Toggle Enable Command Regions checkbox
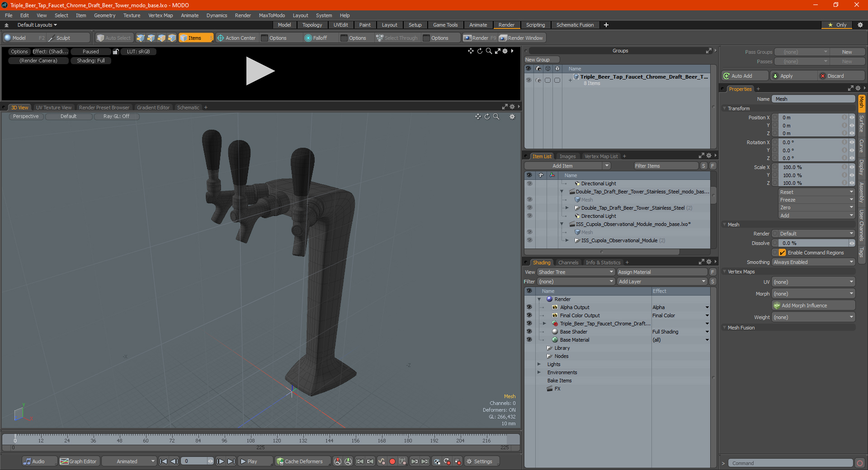Viewport: 868px width, 470px height. pos(782,253)
